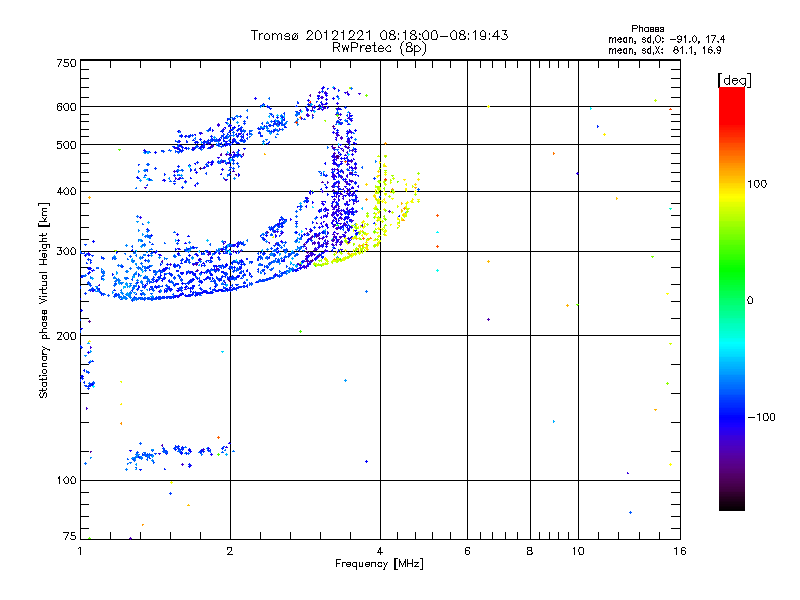Click the "Frequency [MHz]" x-axis label
Viewport: 800px width, 600px height.
379,564
